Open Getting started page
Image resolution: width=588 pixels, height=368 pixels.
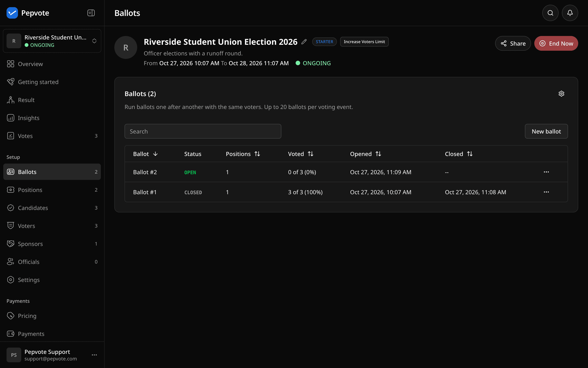point(52,82)
